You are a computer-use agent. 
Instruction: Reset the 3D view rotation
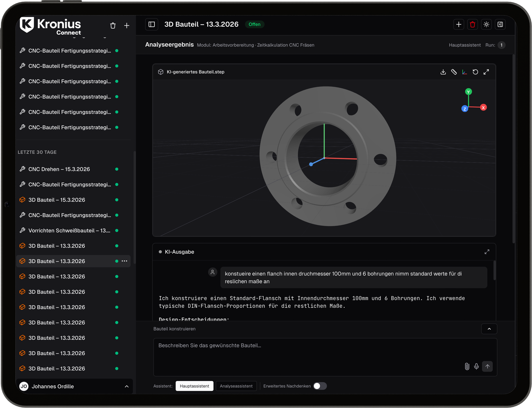tap(475, 72)
